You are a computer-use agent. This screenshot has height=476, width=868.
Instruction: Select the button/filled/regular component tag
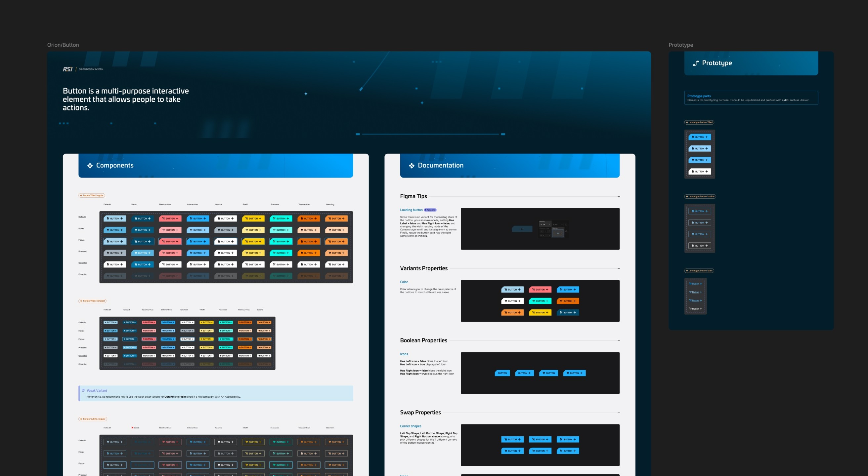pos(92,195)
